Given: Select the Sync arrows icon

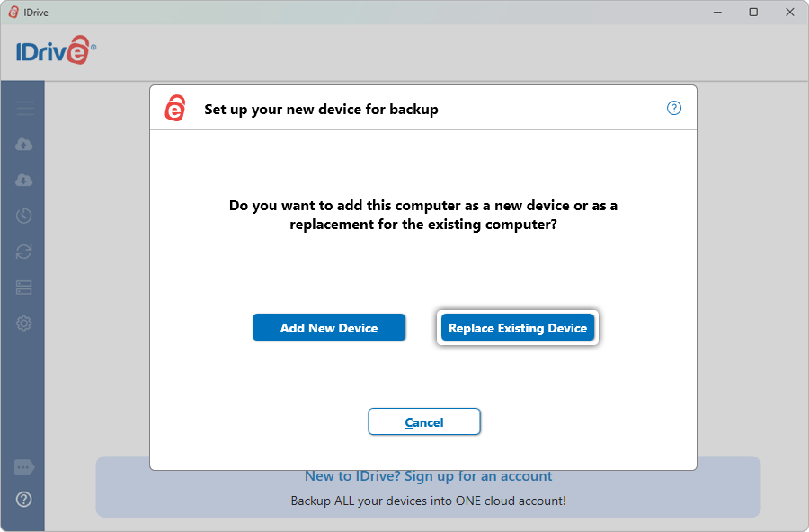Looking at the screenshot, I should click(24, 252).
